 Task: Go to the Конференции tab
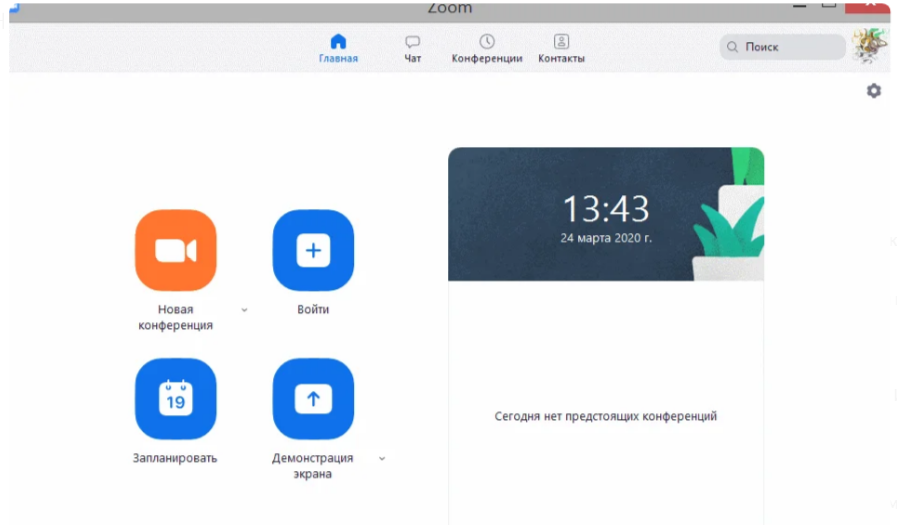(x=487, y=49)
